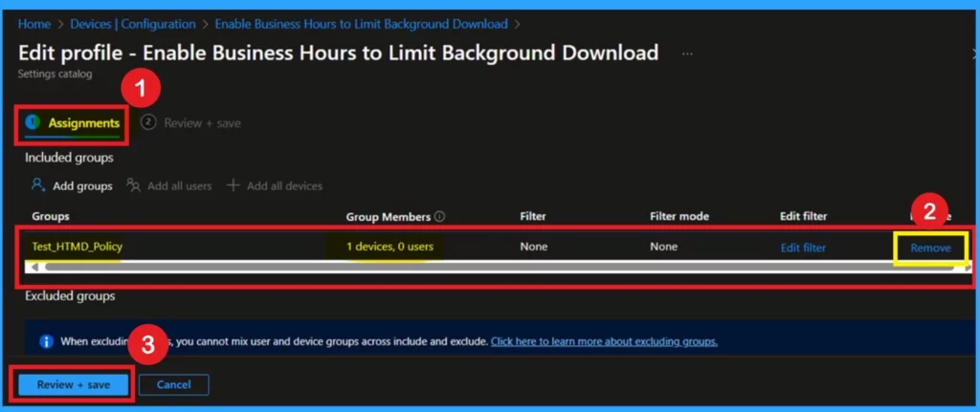980x412 pixels.
Task: Click the Filter column header
Action: (533, 217)
